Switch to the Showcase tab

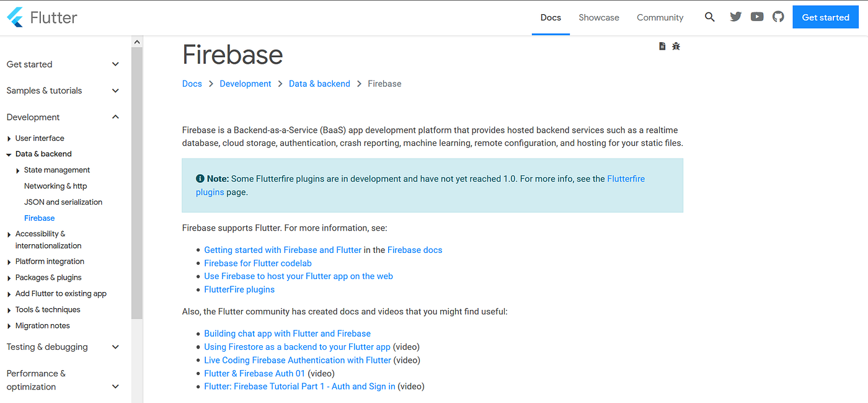pos(598,17)
